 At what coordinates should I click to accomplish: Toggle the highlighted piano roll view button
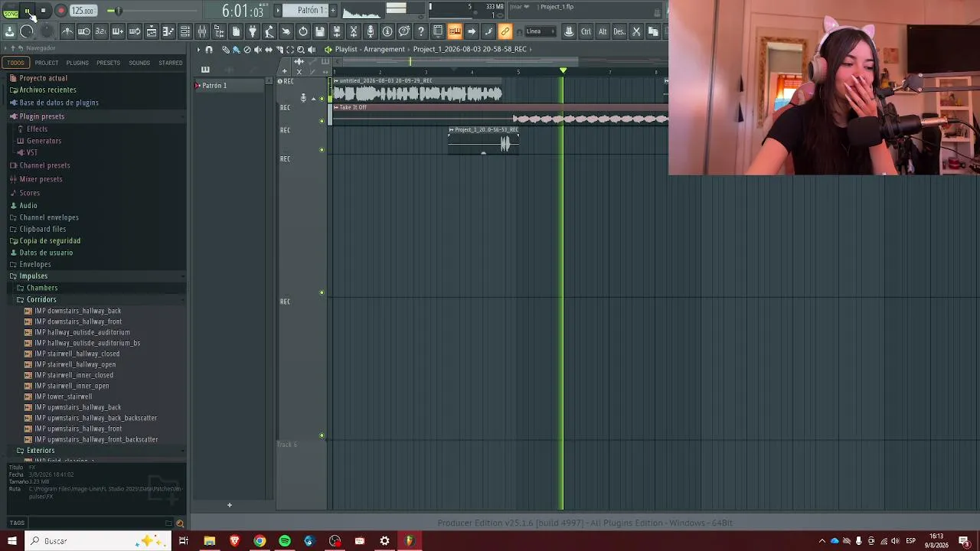tap(455, 31)
